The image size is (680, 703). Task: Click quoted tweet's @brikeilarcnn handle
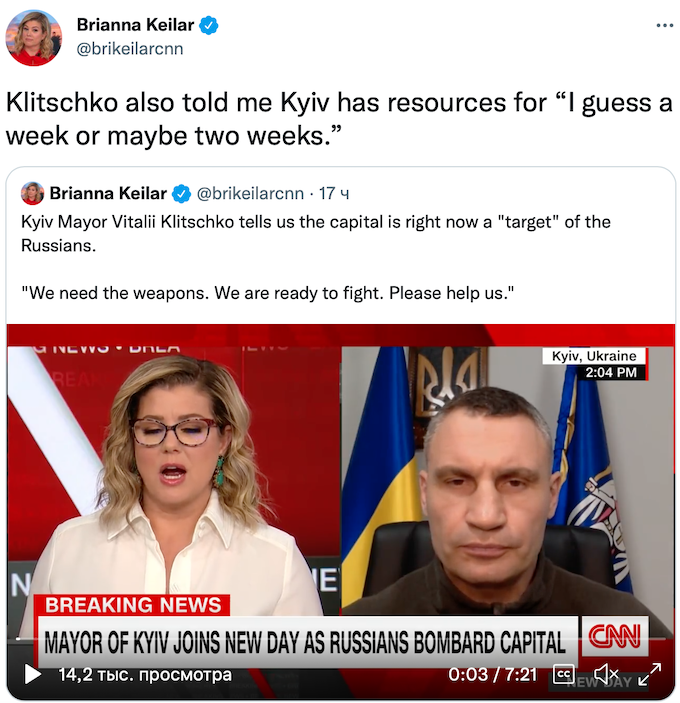pyautogui.click(x=250, y=193)
